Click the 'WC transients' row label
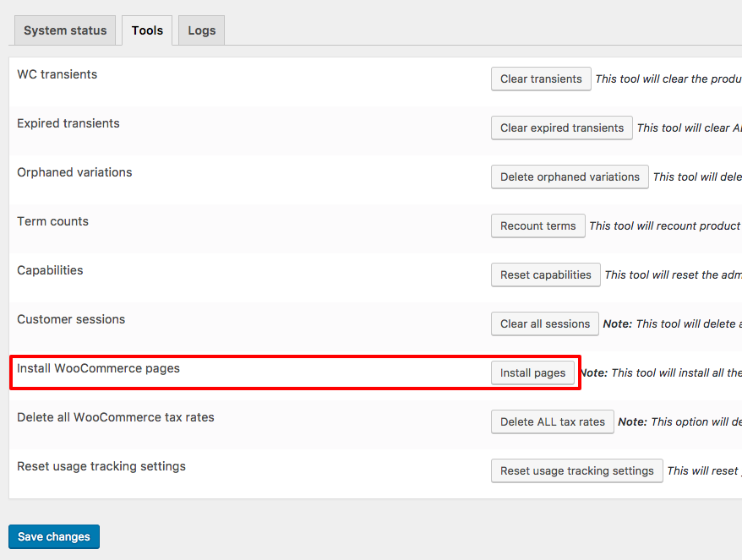 click(x=57, y=74)
